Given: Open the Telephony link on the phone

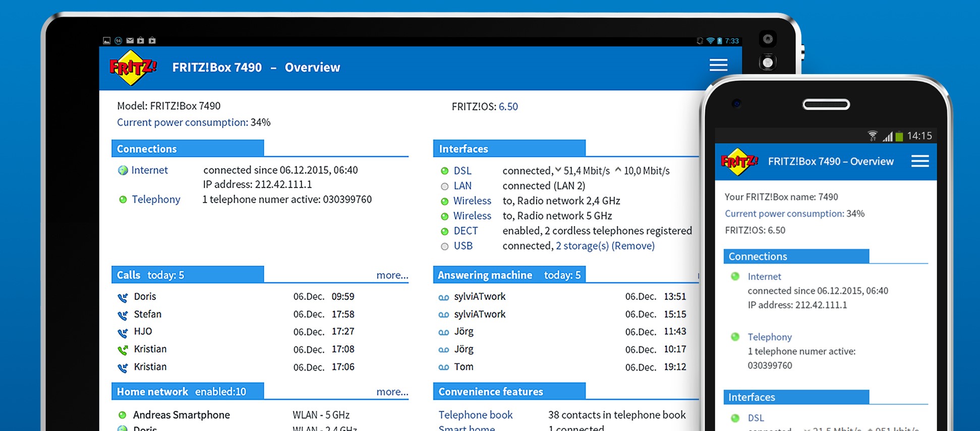Looking at the screenshot, I should tap(770, 337).
